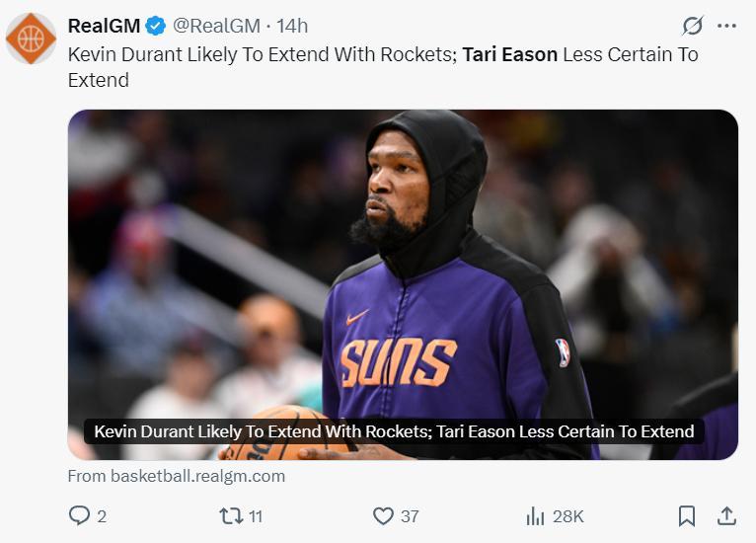Screen dimensions: 756x543
Task: Click the headline caption overlay on image
Action: pyautogui.click(x=394, y=431)
